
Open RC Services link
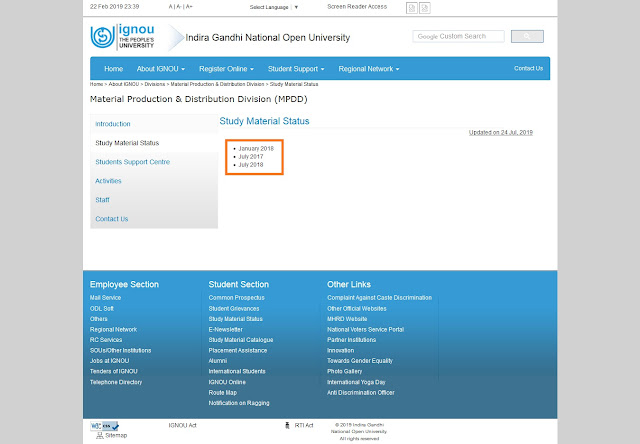click(106, 340)
